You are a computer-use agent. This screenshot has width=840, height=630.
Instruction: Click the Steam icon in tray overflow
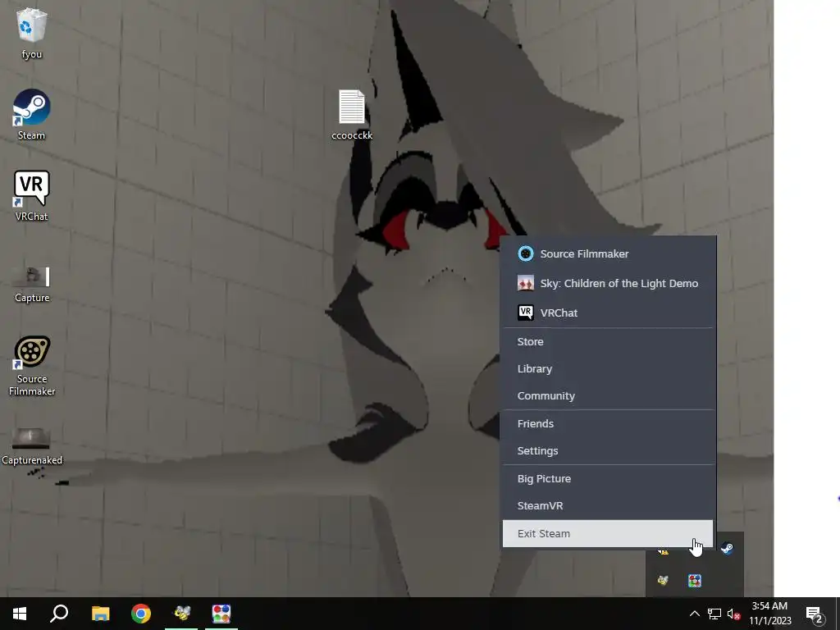point(727,548)
